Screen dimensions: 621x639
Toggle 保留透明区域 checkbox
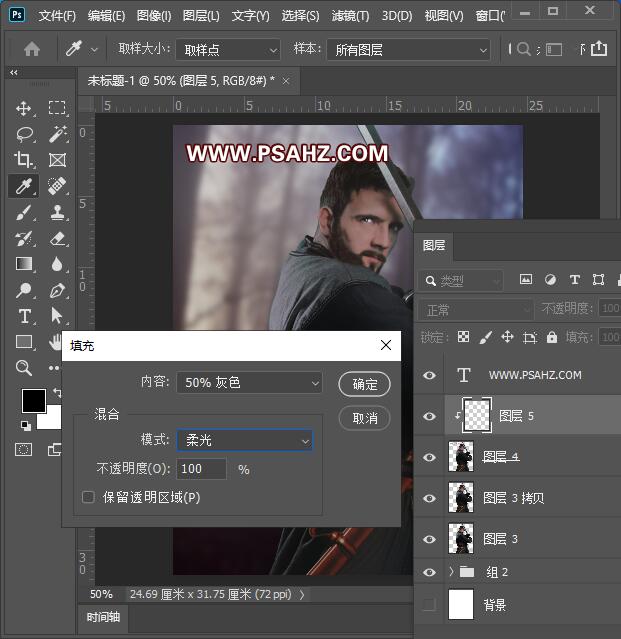[x=88, y=497]
